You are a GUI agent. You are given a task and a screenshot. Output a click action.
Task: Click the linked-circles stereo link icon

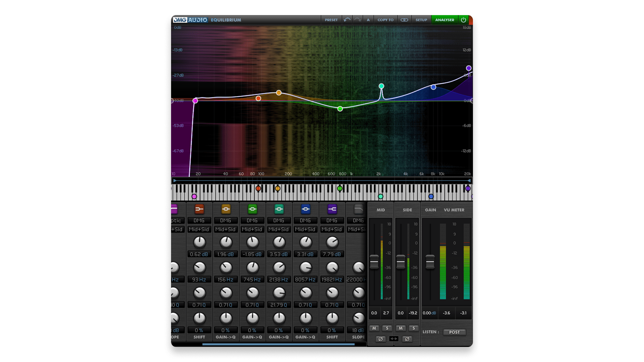404,20
